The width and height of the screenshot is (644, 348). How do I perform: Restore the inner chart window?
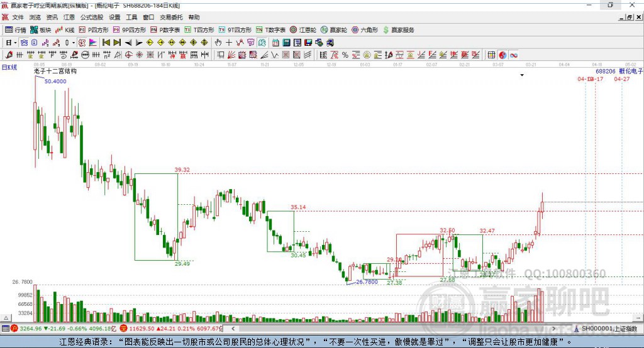click(630, 17)
